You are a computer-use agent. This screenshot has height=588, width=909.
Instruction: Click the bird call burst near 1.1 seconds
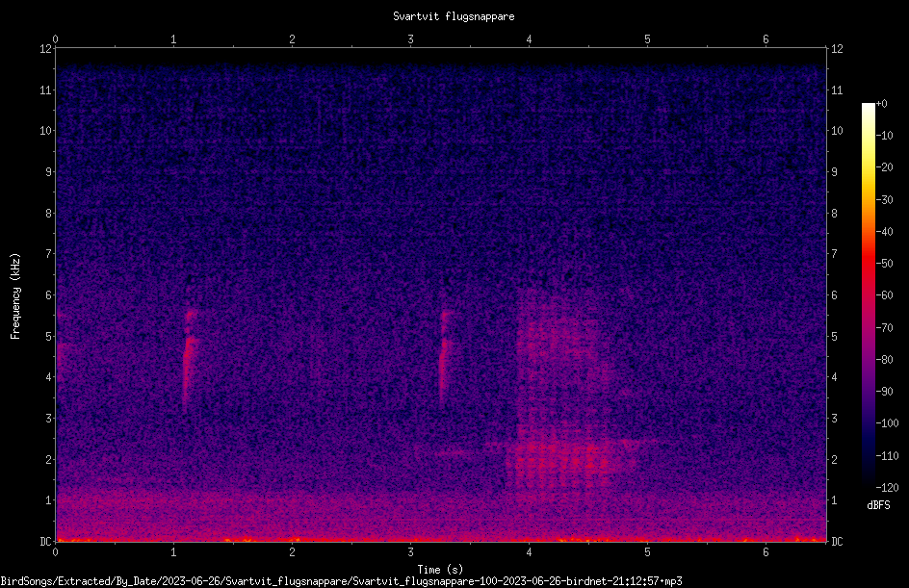pos(189,359)
